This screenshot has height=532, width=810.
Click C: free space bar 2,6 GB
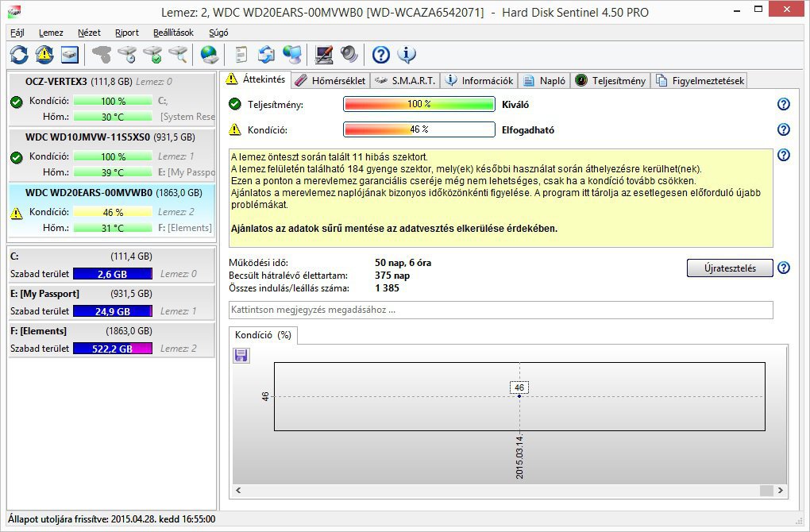click(113, 274)
